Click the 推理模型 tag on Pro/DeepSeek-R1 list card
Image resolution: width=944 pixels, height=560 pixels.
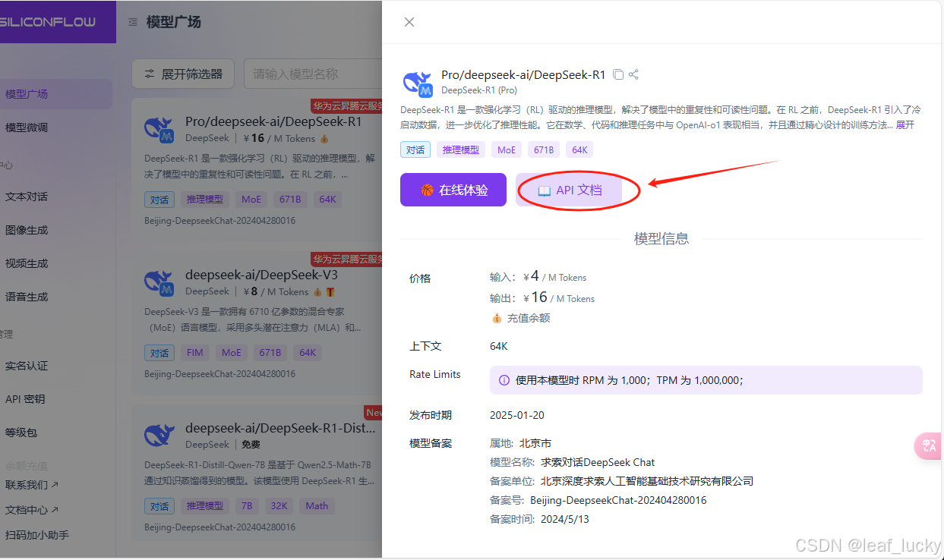tap(205, 200)
